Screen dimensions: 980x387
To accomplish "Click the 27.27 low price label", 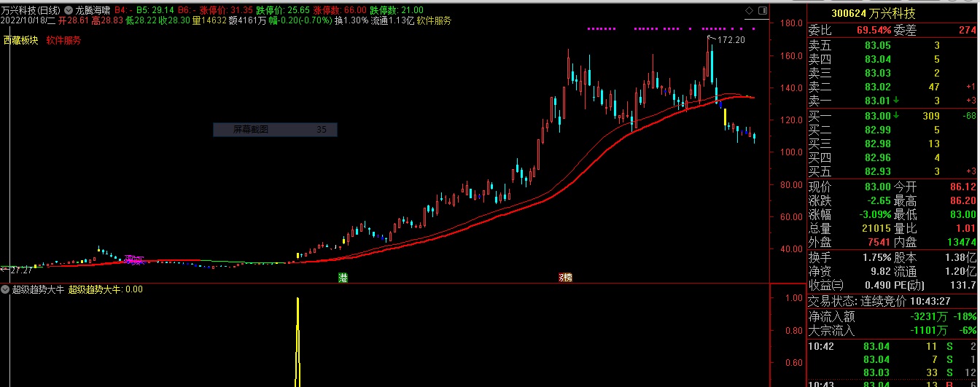I will coord(21,270).
